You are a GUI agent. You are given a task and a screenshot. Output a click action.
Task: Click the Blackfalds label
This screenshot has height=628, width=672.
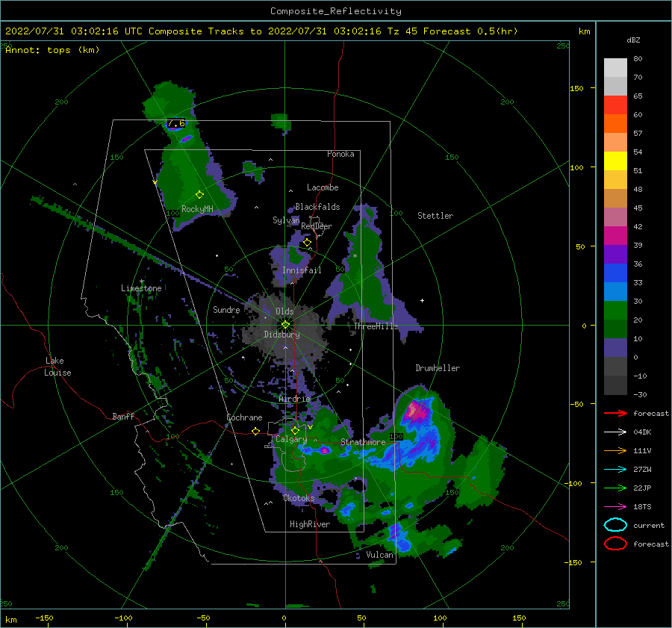click(317, 207)
